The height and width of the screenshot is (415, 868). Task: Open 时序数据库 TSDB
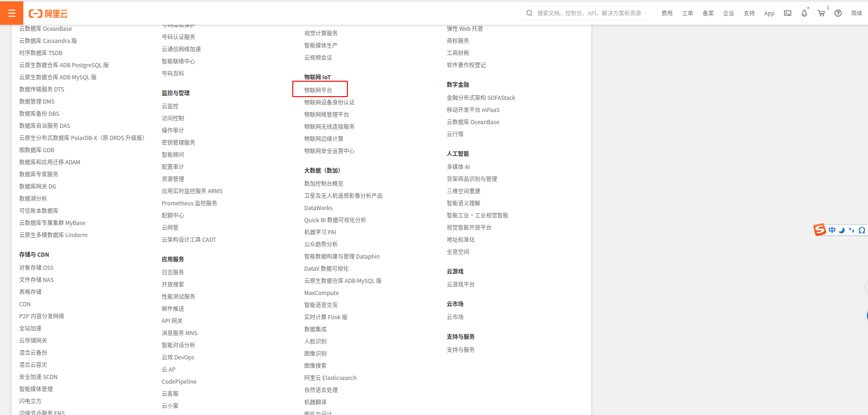[41, 53]
